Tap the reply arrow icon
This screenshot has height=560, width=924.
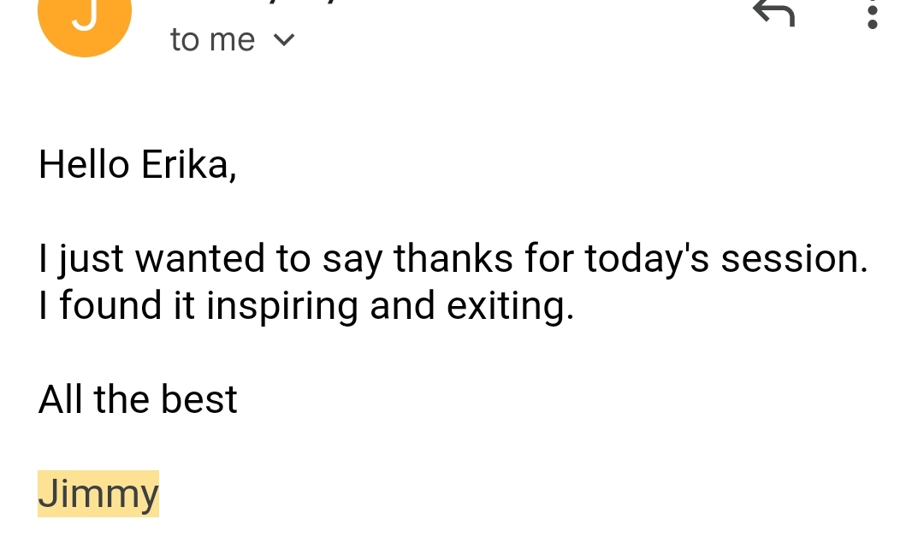pyautogui.click(x=774, y=12)
